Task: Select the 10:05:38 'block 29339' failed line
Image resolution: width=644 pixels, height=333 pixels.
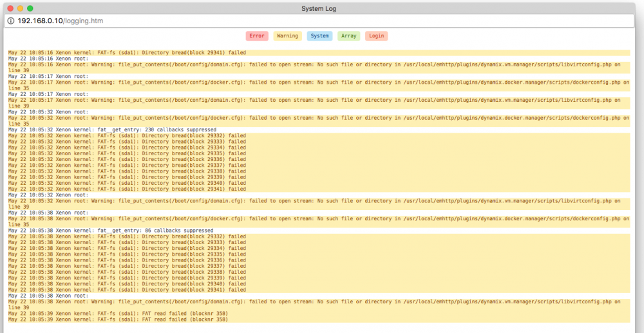Action: point(319,278)
